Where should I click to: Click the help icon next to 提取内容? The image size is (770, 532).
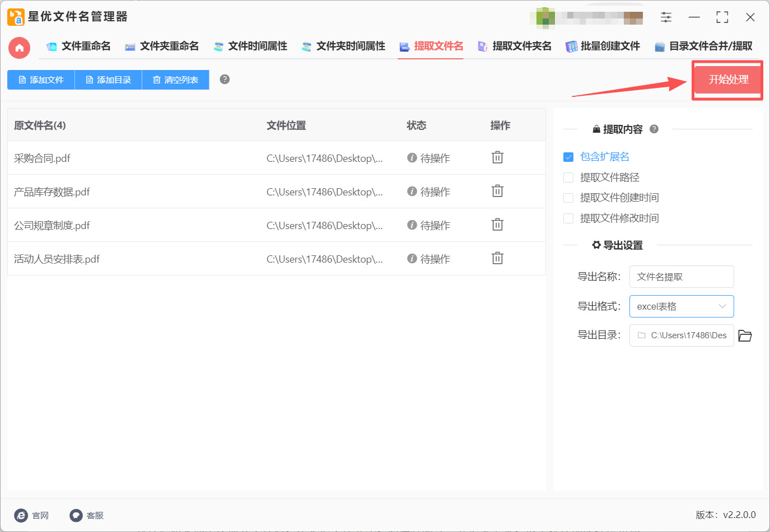(654, 129)
